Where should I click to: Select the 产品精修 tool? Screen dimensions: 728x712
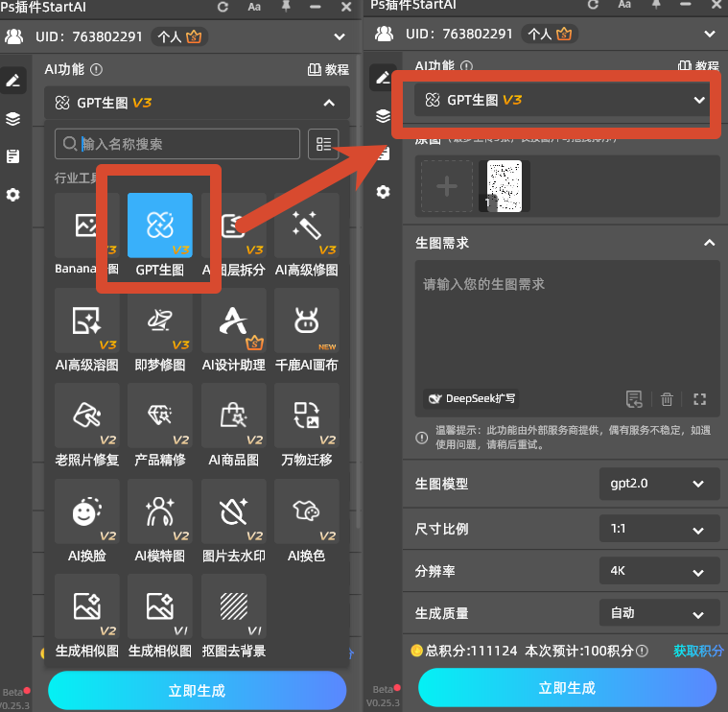[160, 415]
